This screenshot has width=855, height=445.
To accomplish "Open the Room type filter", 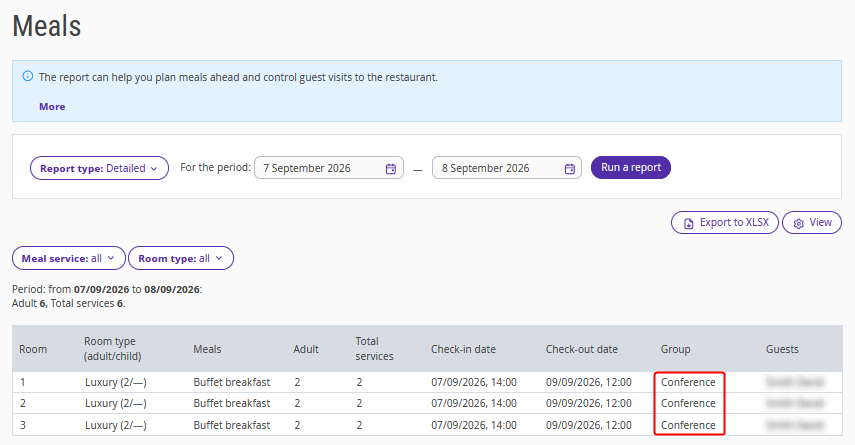I will pyautogui.click(x=181, y=258).
